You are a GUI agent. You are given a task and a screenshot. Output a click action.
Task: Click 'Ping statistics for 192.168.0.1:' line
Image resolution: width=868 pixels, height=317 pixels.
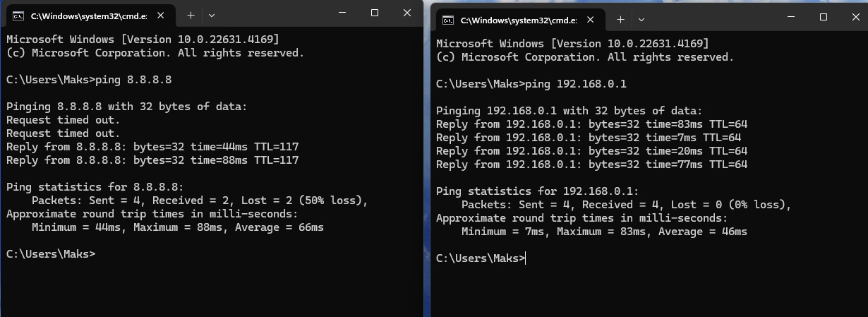pyautogui.click(x=538, y=191)
